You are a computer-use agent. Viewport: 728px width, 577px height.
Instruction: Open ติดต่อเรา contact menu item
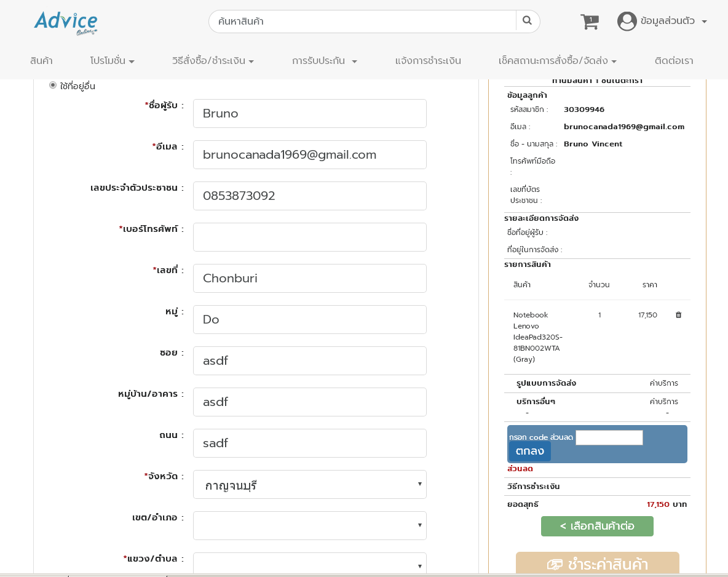coord(674,61)
